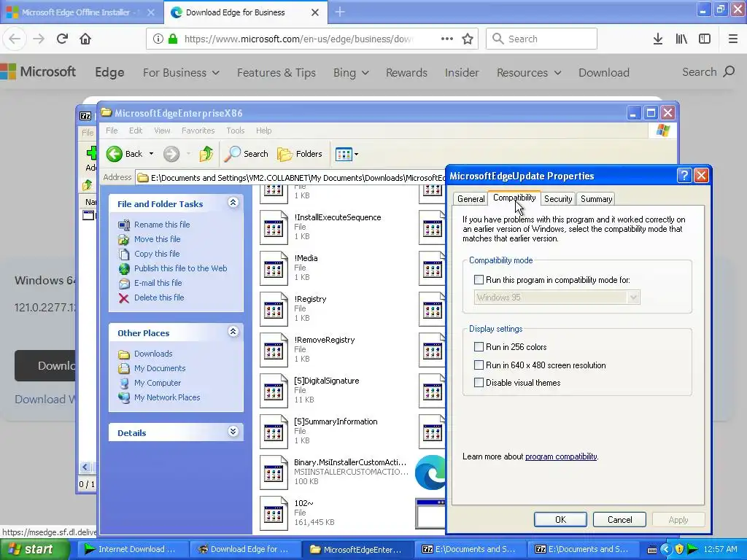Select the !InstallExecuteSequence file icon

(x=274, y=227)
